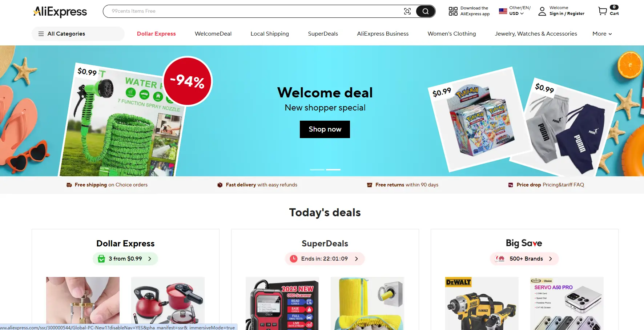Image resolution: width=644 pixels, height=330 pixels.
Task: Open the Pricing&tariff FAQ link
Action: [563, 185]
